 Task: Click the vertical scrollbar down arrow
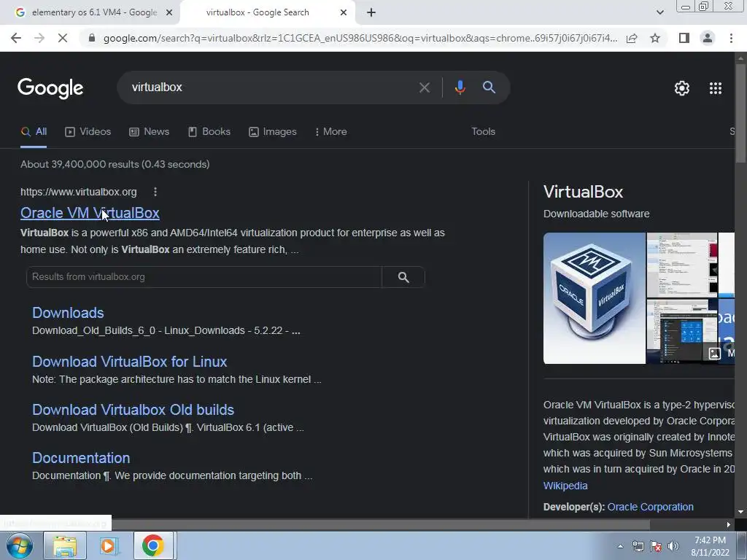[740, 512]
